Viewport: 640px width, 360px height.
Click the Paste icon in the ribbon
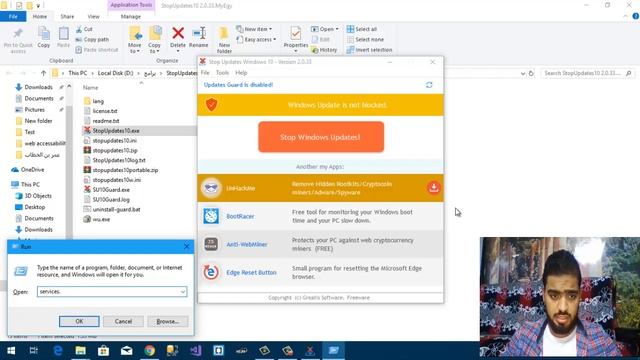(63, 33)
